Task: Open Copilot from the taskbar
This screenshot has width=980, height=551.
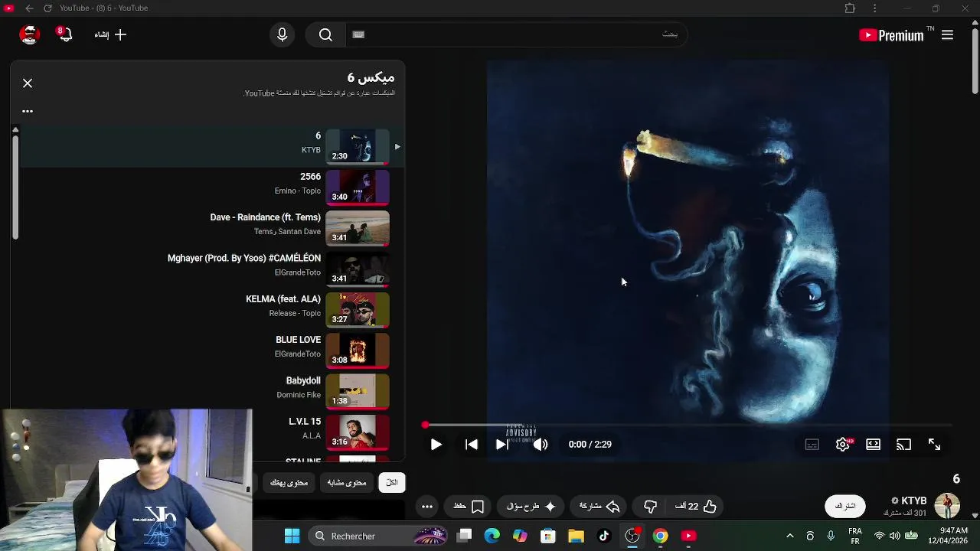Action: coord(520,536)
